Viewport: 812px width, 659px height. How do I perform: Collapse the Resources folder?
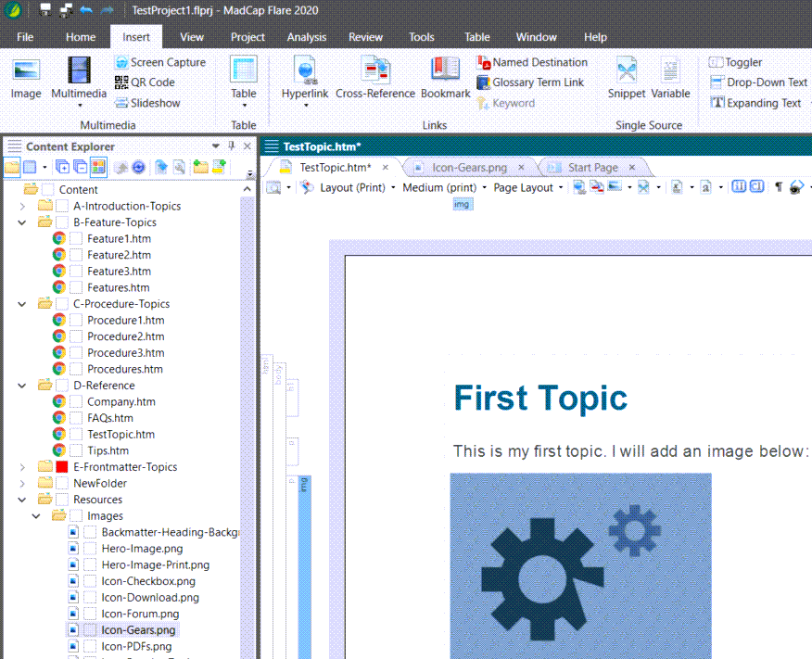22,500
